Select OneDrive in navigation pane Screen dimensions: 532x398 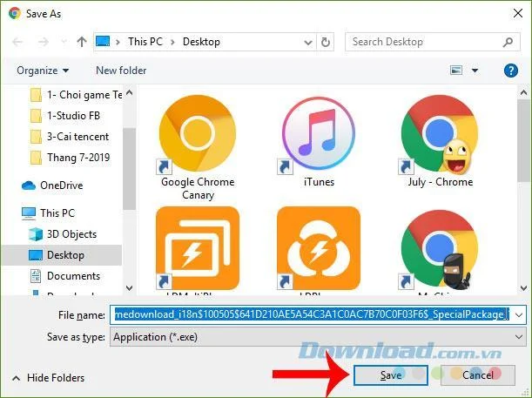[x=52, y=186]
